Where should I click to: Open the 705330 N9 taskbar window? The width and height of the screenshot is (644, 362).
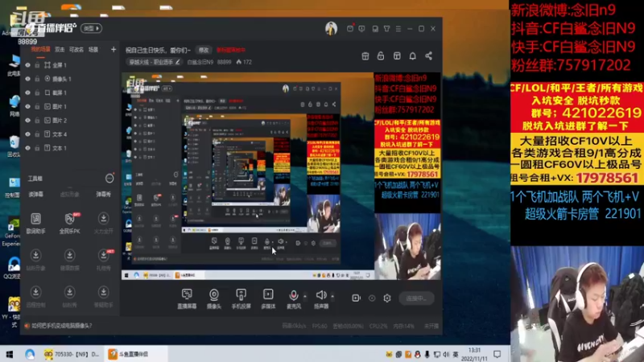pos(72,354)
